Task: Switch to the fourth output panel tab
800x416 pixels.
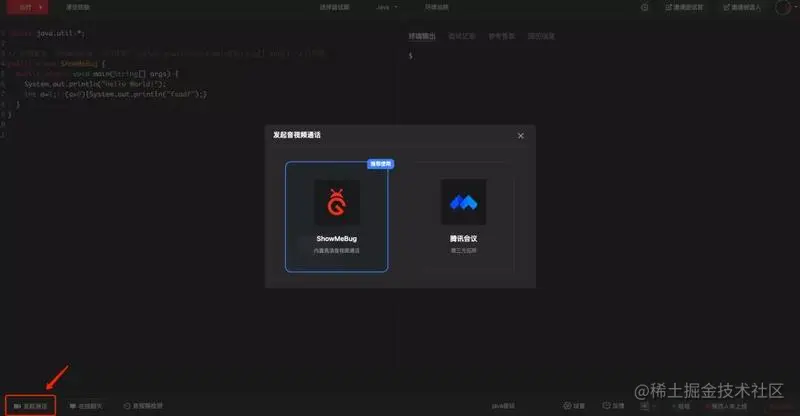Action: 541,36
